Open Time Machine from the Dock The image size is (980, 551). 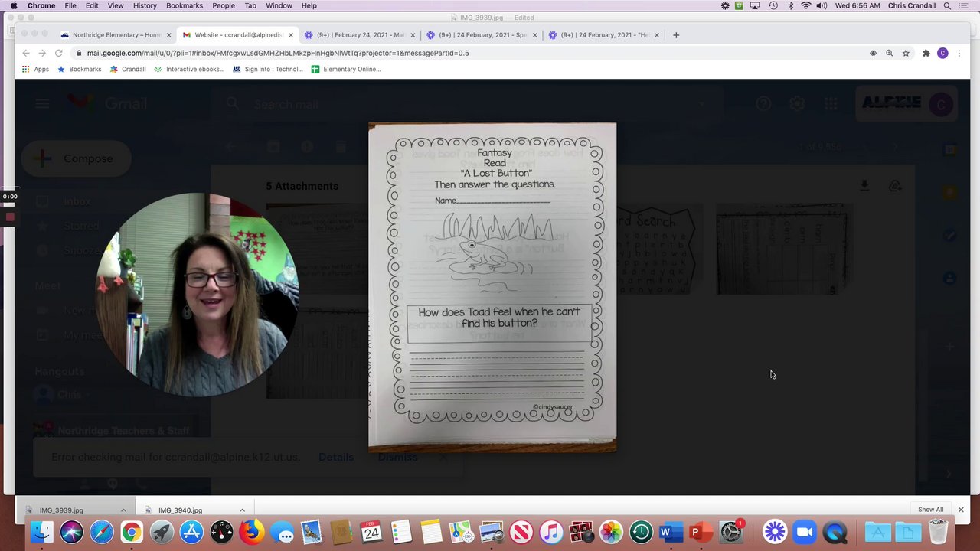coord(641,532)
